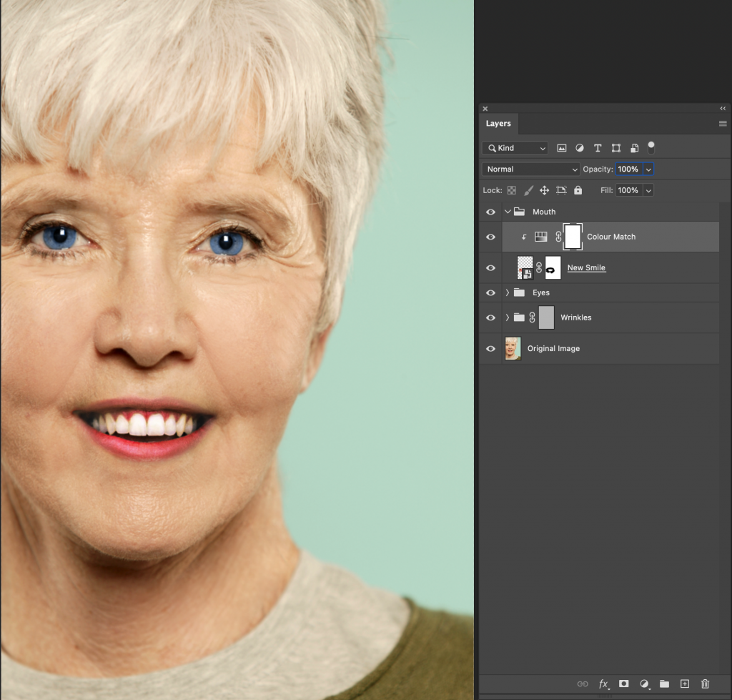Hide the Eyes group
Image resolution: width=732 pixels, height=700 pixels.
(x=490, y=292)
